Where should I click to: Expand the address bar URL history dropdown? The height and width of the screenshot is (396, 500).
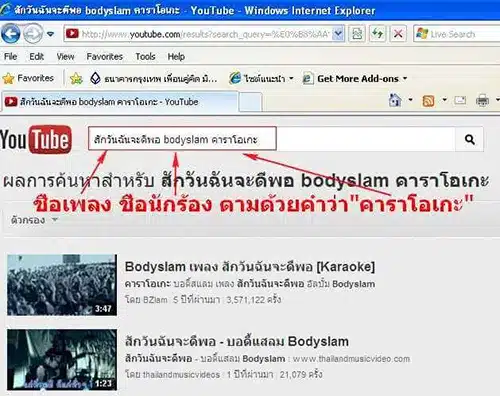point(338,34)
